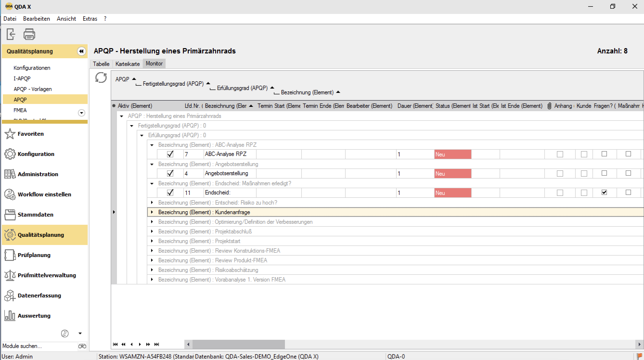Screen dimensions: 644x360
Task: Expand the Projektstart group
Action: [x=152, y=241]
